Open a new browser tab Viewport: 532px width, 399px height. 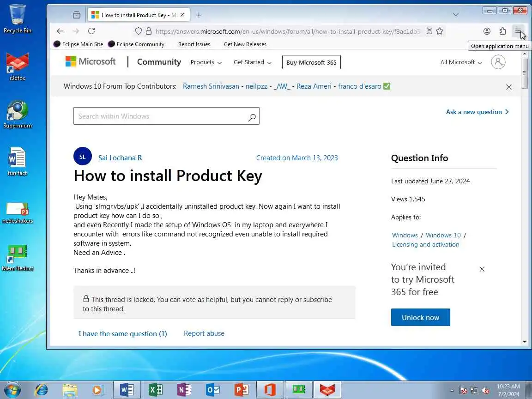[x=199, y=15]
